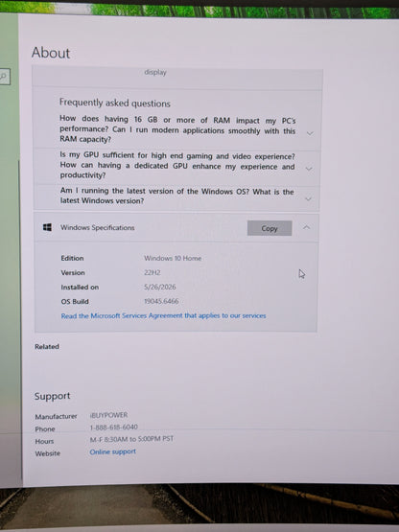The height and width of the screenshot is (532, 399).
Task: Click the 5/26/2026 installed on date
Action: click(160, 287)
